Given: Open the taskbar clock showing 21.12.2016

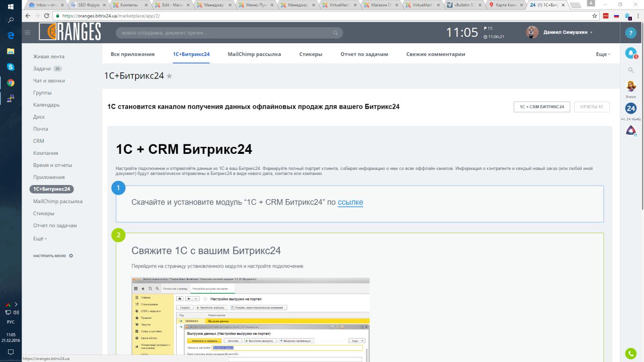Looking at the screenshot, I should 11,337.
